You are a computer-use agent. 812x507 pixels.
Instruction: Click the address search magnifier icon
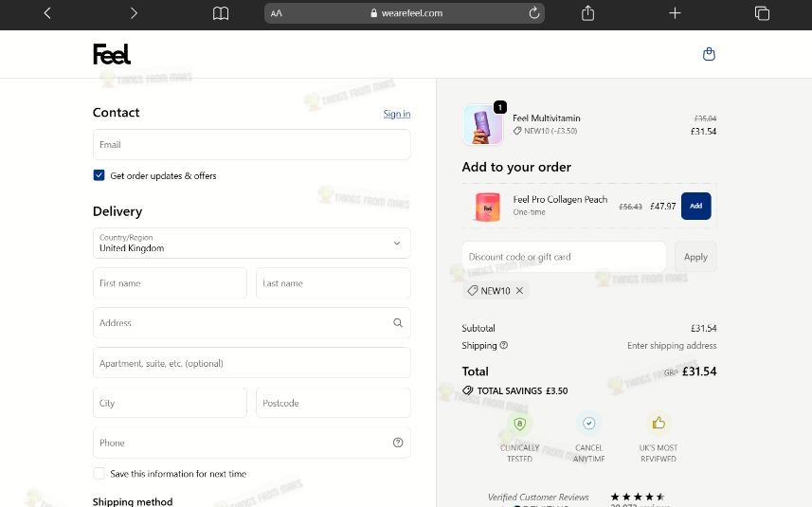point(398,322)
